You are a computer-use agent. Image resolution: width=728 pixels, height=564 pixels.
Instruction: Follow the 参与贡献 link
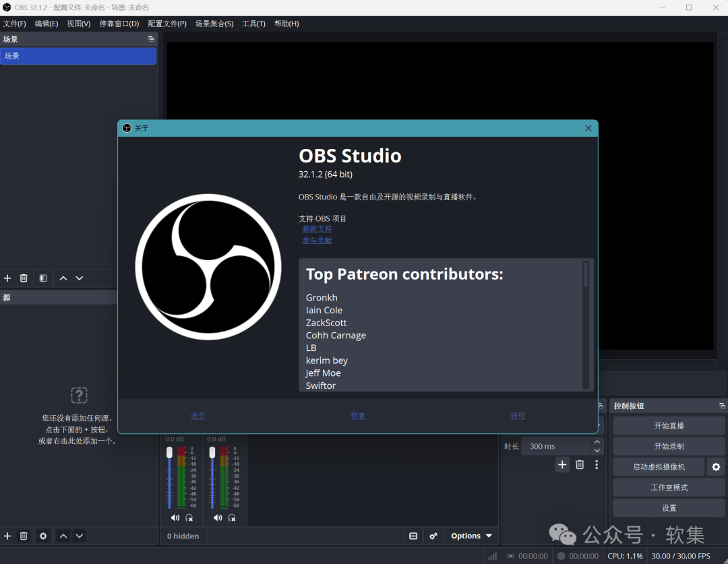[317, 240]
